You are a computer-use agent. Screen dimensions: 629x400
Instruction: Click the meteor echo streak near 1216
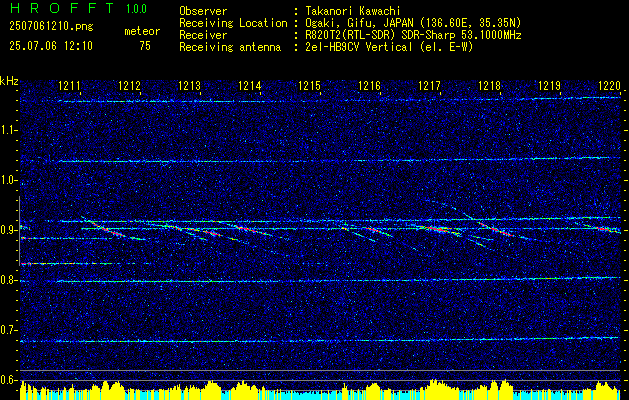(x=375, y=230)
